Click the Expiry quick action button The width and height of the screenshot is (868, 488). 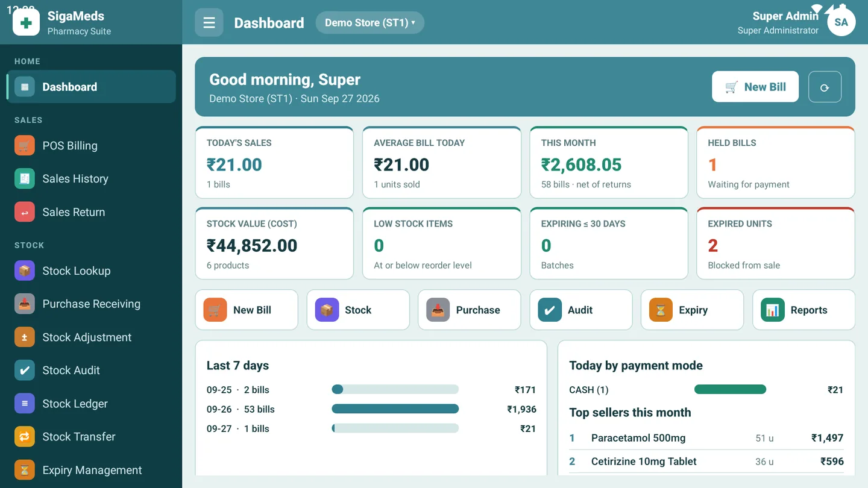[692, 310]
